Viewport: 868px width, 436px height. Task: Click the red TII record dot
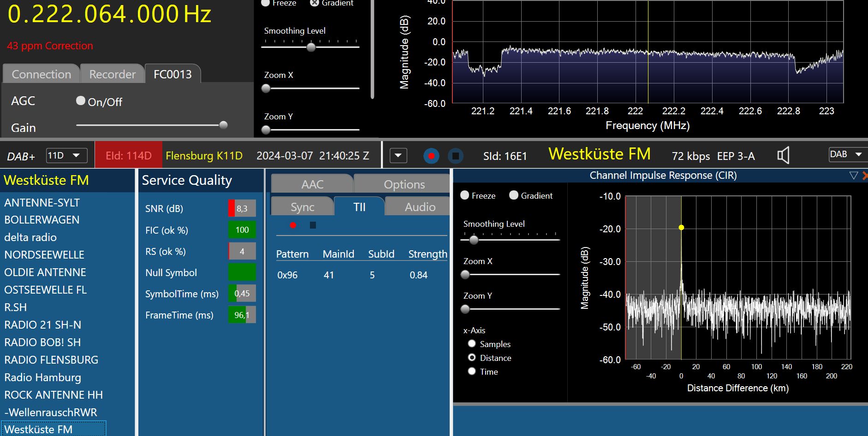(x=293, y=225)
